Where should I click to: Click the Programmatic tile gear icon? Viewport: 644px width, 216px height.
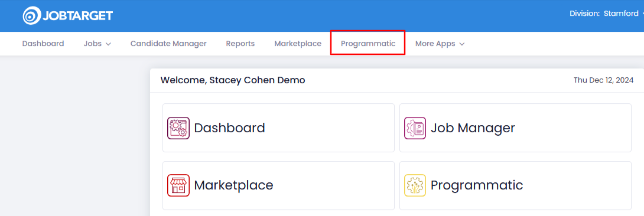(415, 185)
